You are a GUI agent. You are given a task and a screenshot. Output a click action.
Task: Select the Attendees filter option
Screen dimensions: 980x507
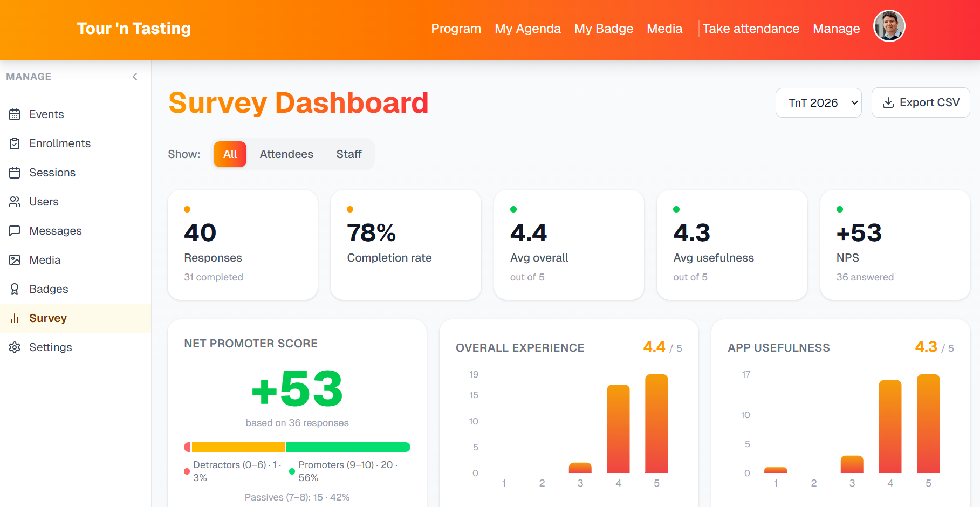pos(286,154)
